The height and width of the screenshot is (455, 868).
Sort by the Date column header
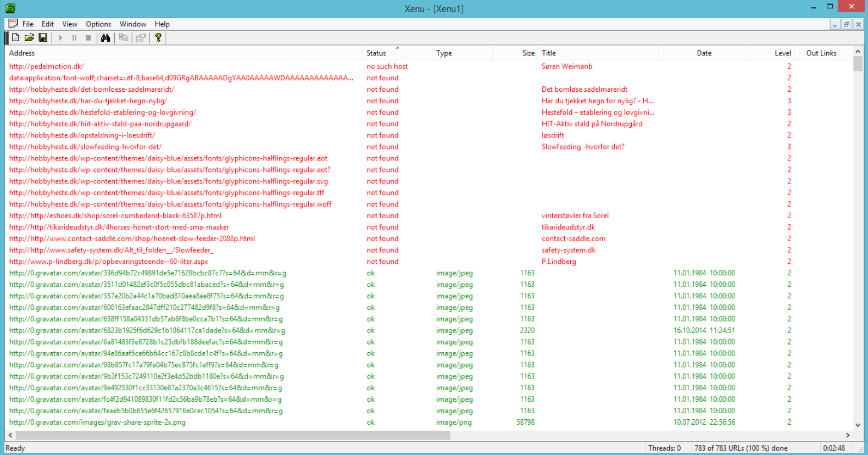coord(704,53)
